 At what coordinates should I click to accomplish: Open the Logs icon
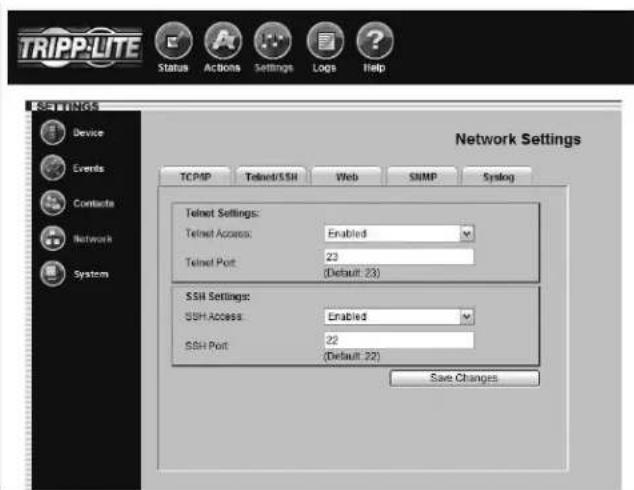click(x=325, y=40)
